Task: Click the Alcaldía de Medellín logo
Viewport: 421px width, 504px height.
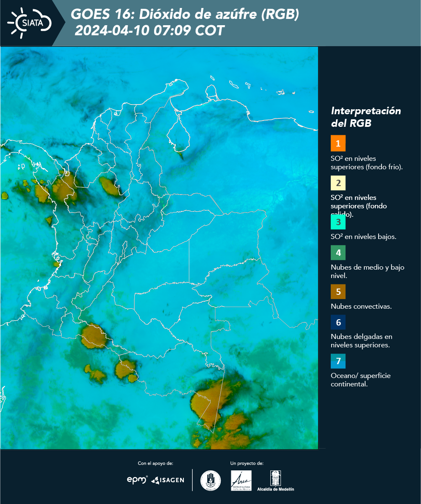Action: (x=275, y=481)
